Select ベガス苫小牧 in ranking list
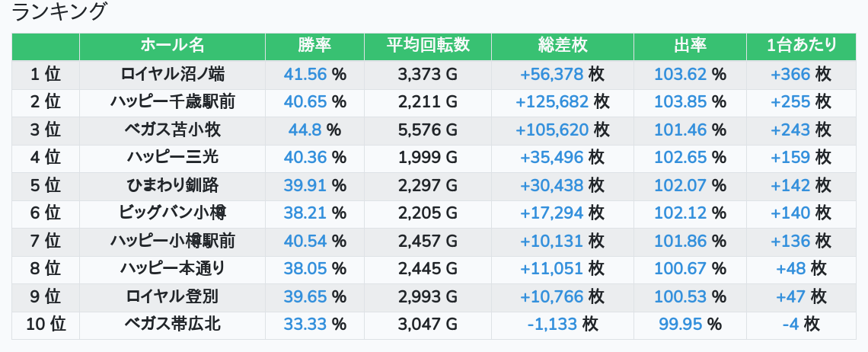This screenshot has width=868, height=352. (172, 130)
